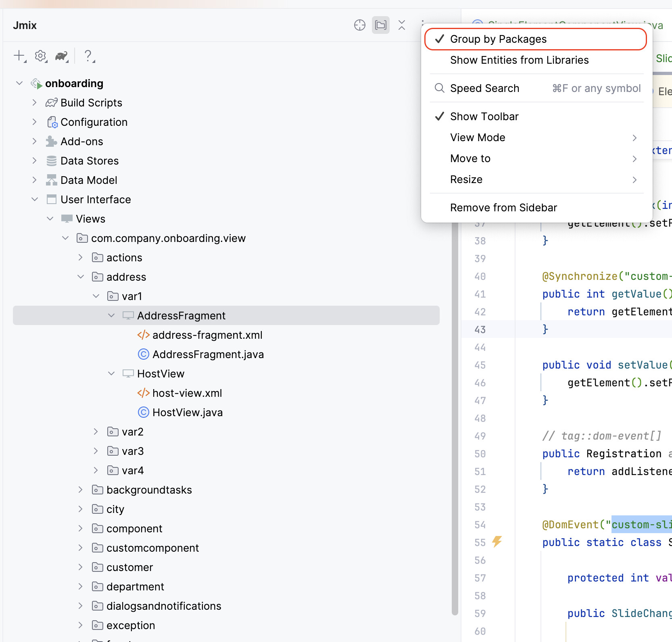Viewport: 672px width, 642px height.
Task: Select the department package
Action: point(226,587)
